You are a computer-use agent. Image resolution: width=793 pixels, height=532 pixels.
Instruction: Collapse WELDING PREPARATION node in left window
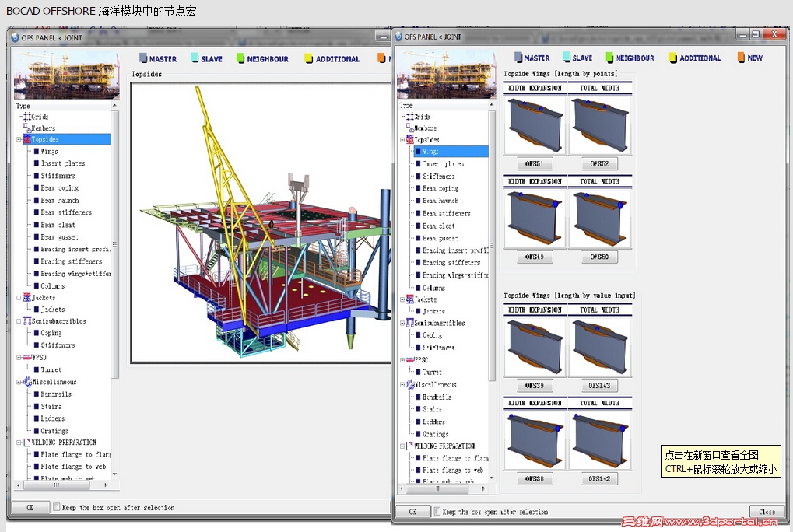tap(19, 443)
